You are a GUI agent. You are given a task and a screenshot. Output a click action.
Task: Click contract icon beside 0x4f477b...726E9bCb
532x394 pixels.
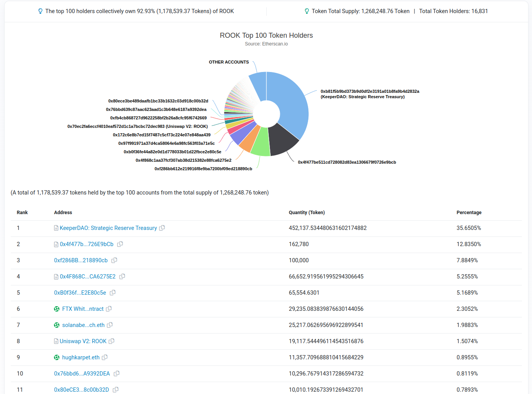(56, 244)
